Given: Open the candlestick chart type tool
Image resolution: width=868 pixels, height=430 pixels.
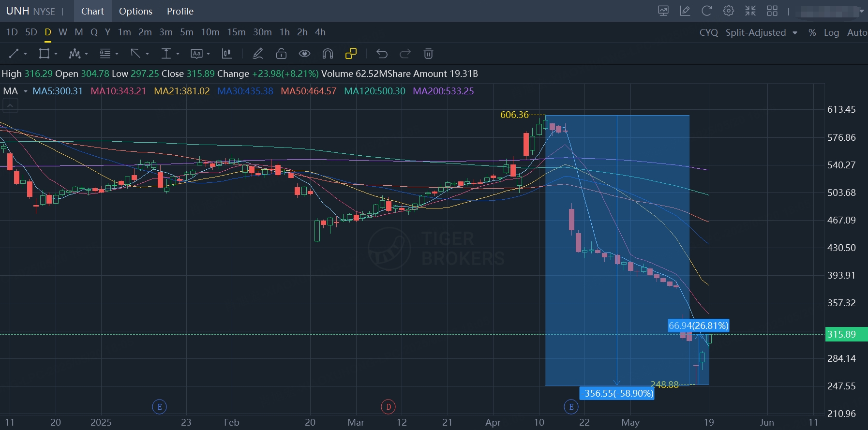Looking at the screenshot, I should [227, 54].
